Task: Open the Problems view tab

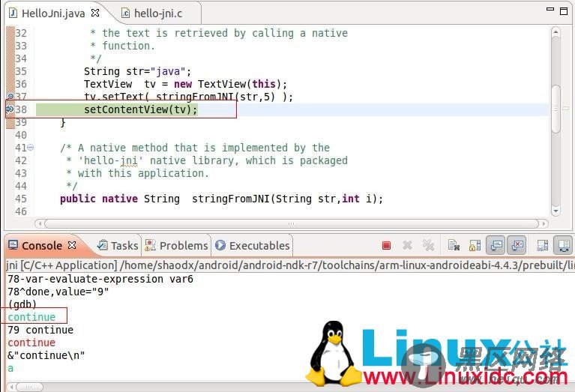Action: click(x=176, y=245)
